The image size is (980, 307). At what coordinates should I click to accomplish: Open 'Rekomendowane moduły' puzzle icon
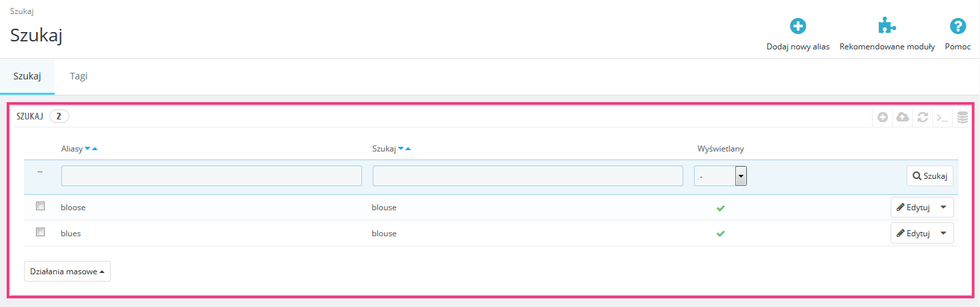(887, 27)
